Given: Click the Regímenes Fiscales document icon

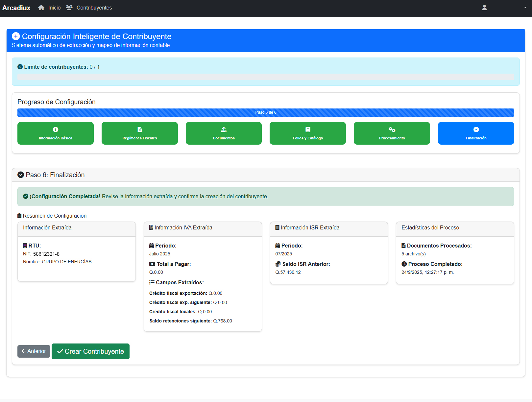Looking at the screenshot, I should [139, 130].
